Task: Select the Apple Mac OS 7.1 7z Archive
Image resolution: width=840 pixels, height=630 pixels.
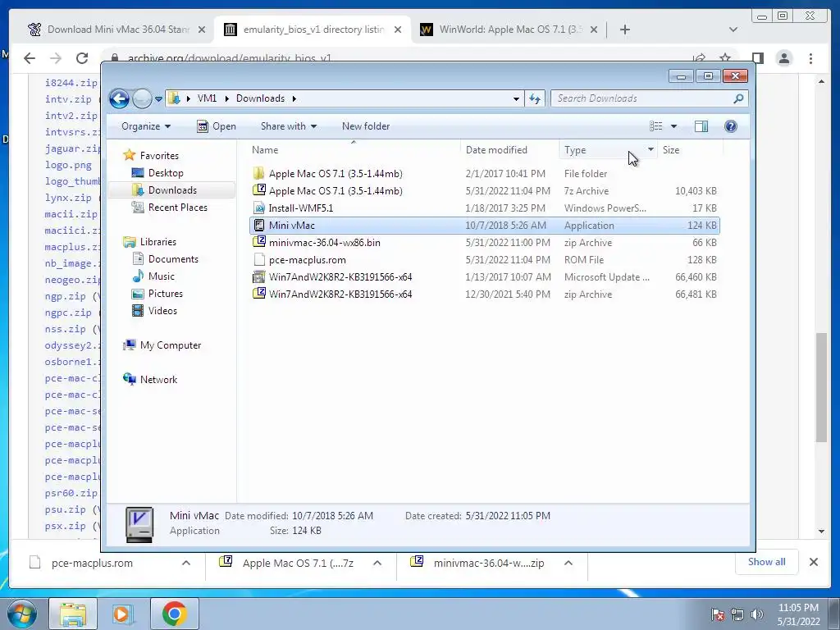Action: point(484,190)
